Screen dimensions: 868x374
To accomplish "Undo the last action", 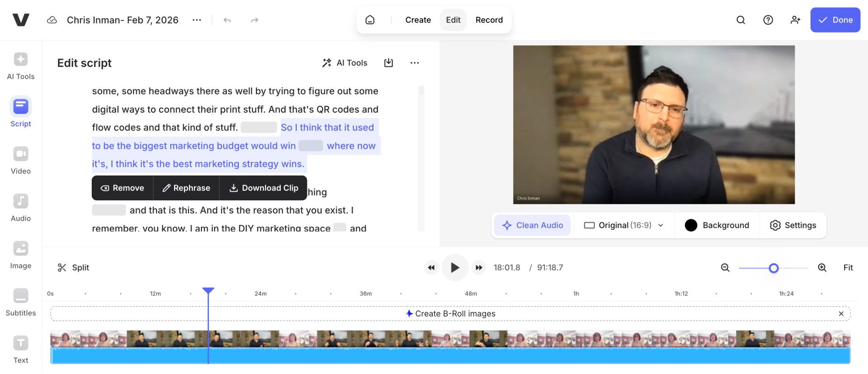I will click(227, 20).
